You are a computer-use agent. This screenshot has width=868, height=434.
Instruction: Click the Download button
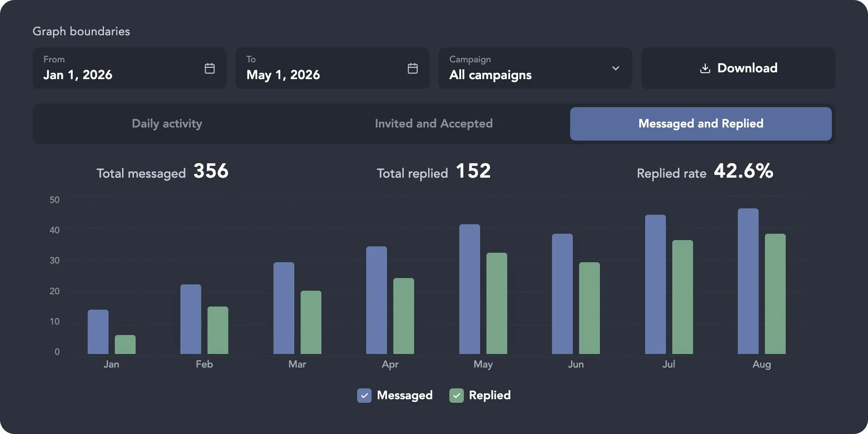point(738,68)
